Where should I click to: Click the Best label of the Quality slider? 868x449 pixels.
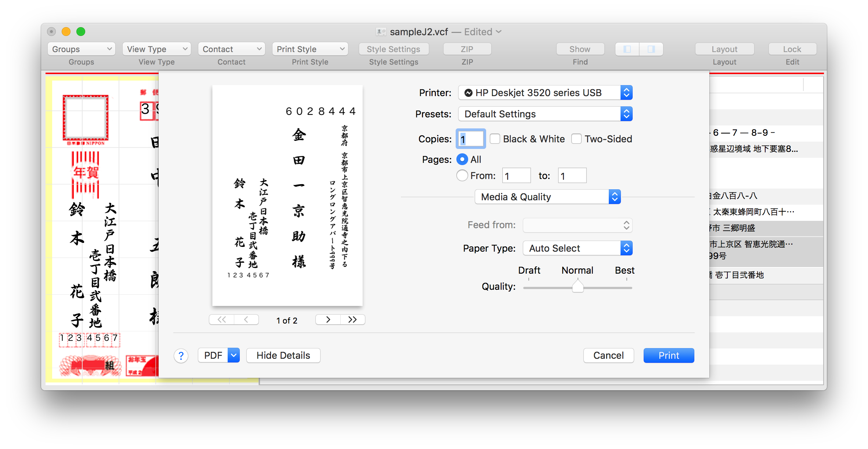(625, 270)
